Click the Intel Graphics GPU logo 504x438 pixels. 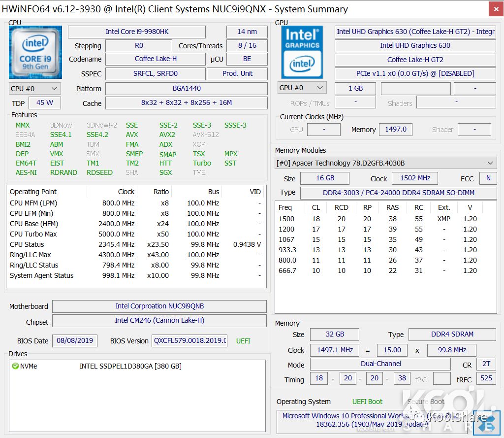(x=302, y=52)
